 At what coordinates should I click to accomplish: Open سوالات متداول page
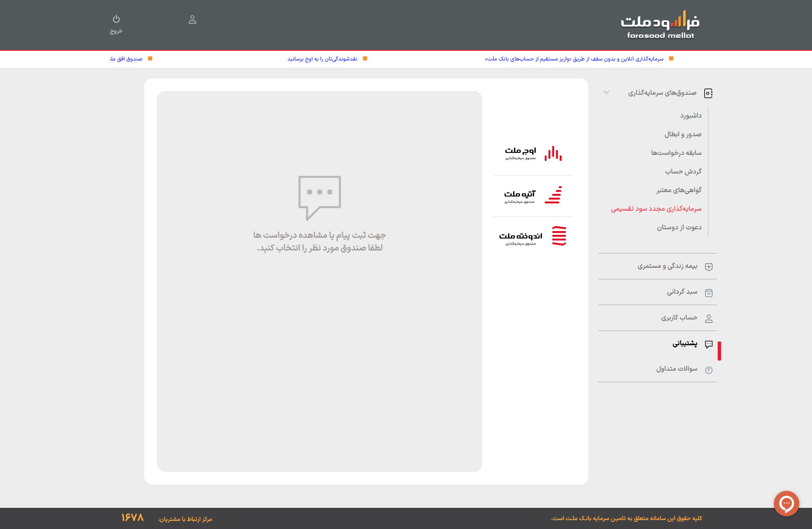(x=677, y=369)
